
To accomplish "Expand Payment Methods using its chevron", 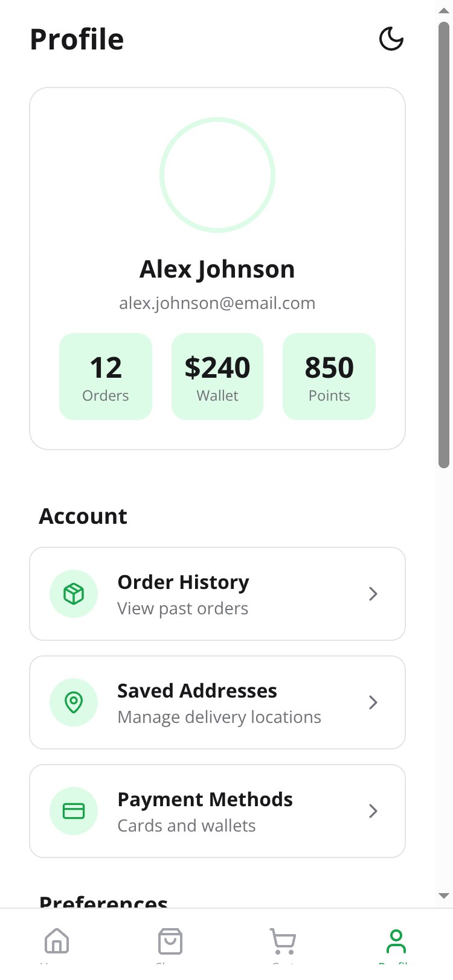I will (373, 811).
